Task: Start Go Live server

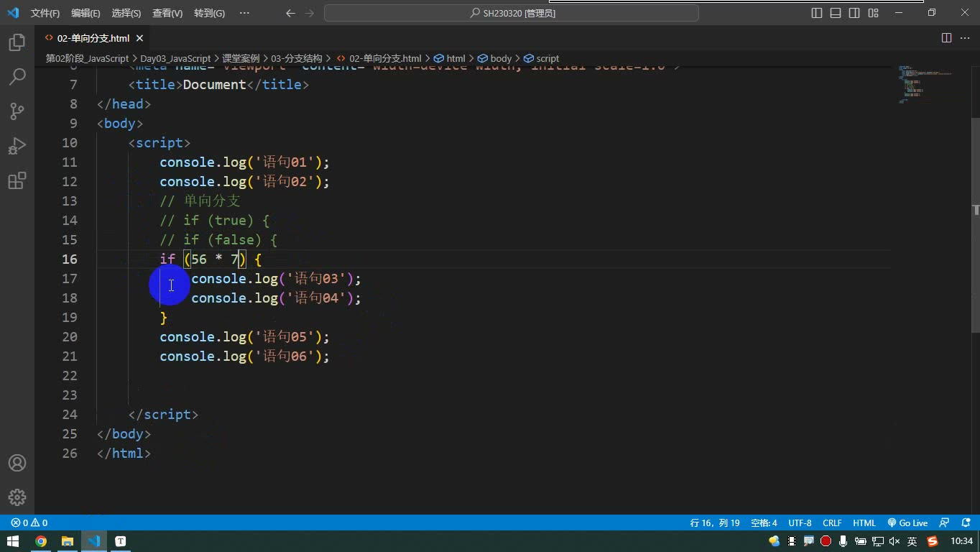Action: pyautogui.click(x=907, y=523)
